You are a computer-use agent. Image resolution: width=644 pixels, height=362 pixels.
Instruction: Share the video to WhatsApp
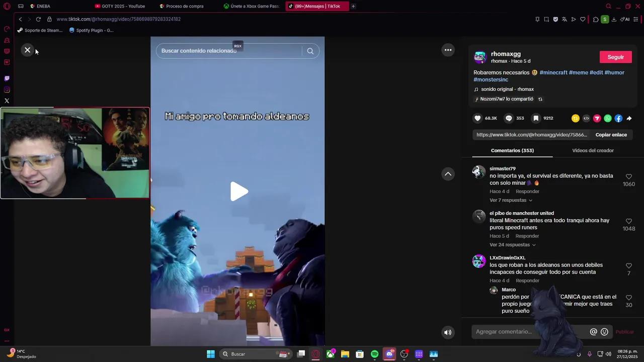coord(608,118)
